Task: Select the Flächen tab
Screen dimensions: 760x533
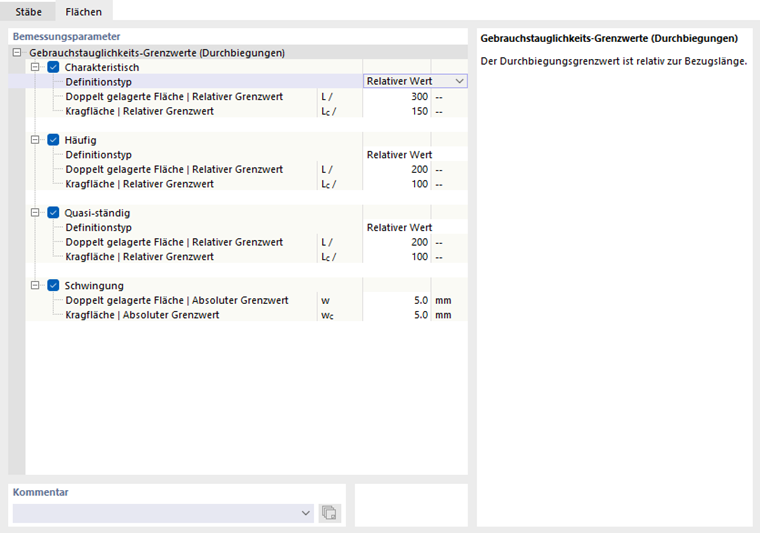Action: pyautogui.click(x=84, y=12)
